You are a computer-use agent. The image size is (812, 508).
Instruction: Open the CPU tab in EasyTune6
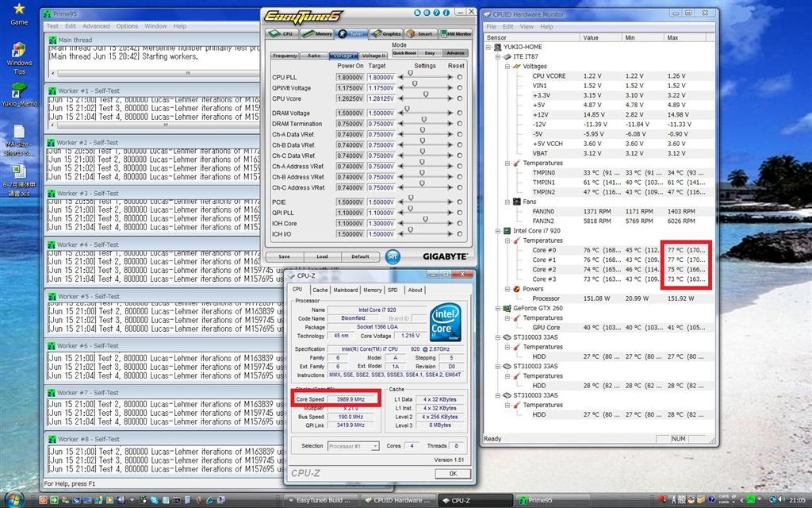pyautogui.click(x=282, y=33)
